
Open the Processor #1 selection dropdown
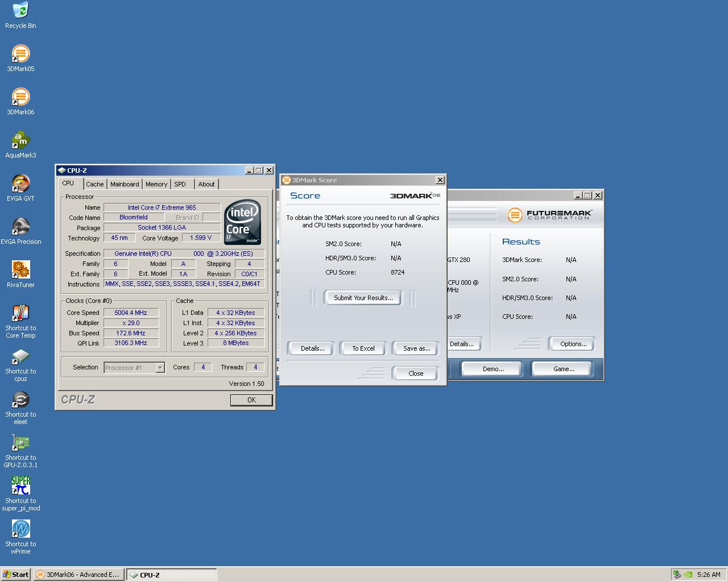(x=134, y=368)
